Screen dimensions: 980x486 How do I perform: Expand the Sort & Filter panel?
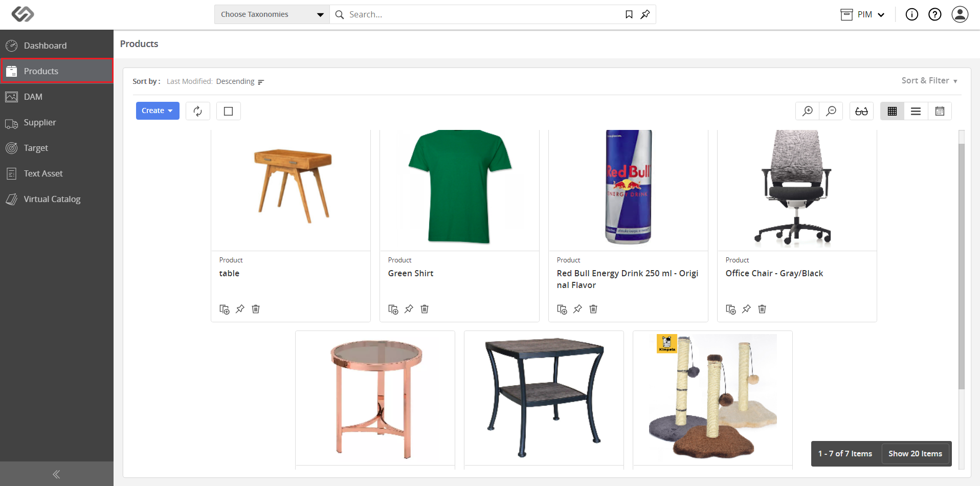pyautogui.click(x=929, y=81)
